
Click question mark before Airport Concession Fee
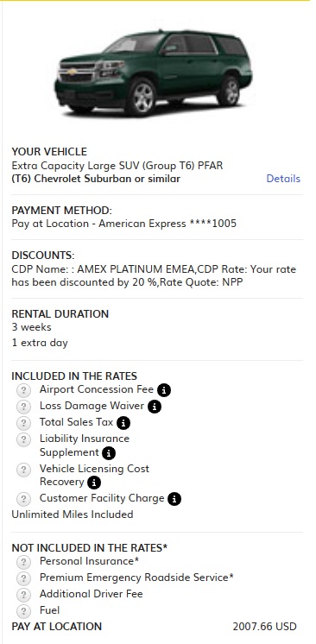coord(24,390)
